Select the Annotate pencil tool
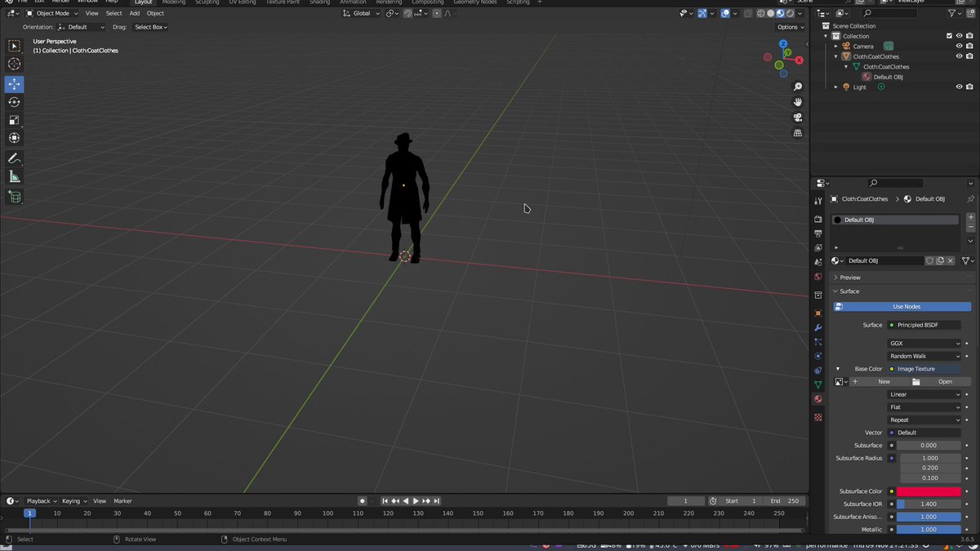 click(14, 158)
